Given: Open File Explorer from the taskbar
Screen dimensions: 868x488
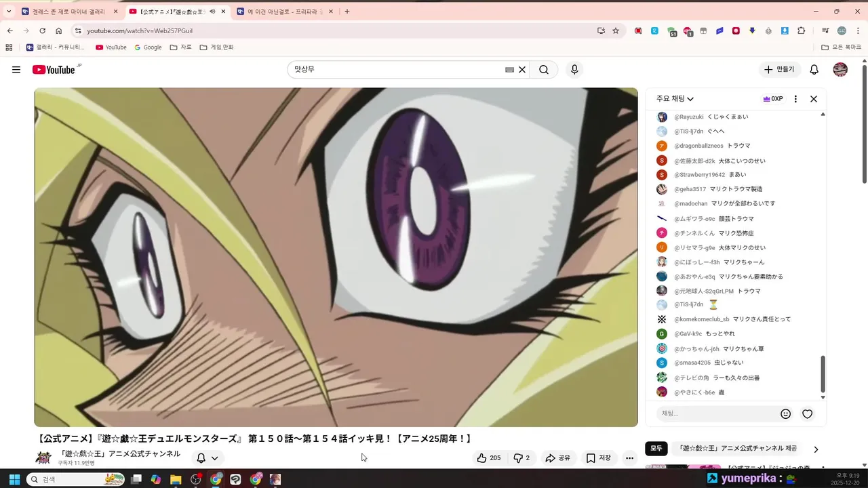Looking at the screenshot, I should coord(176,479).
